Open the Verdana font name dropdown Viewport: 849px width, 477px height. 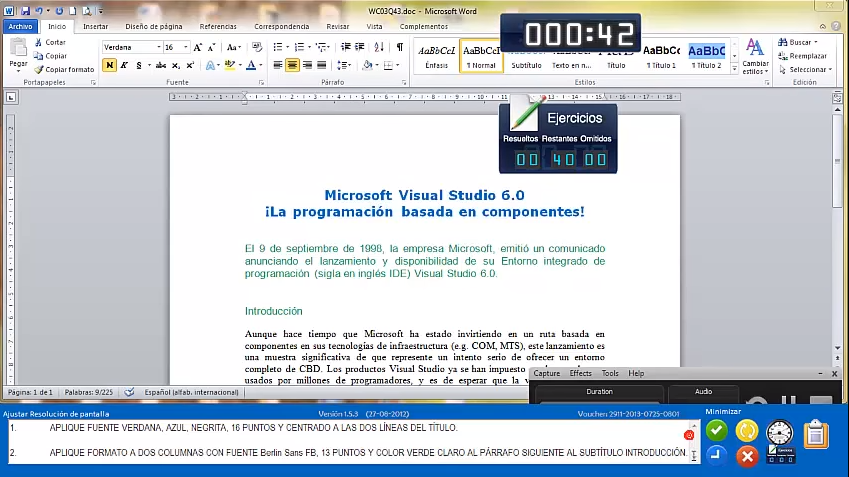click(x=159, y=48)
